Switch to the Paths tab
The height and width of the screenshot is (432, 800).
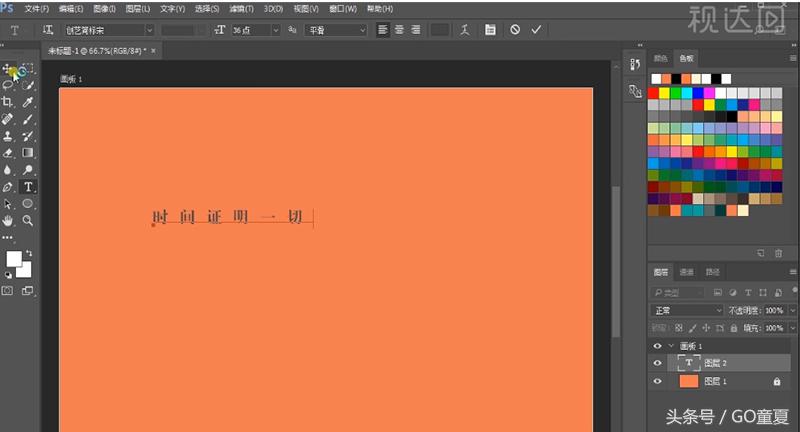coord(712,272)
